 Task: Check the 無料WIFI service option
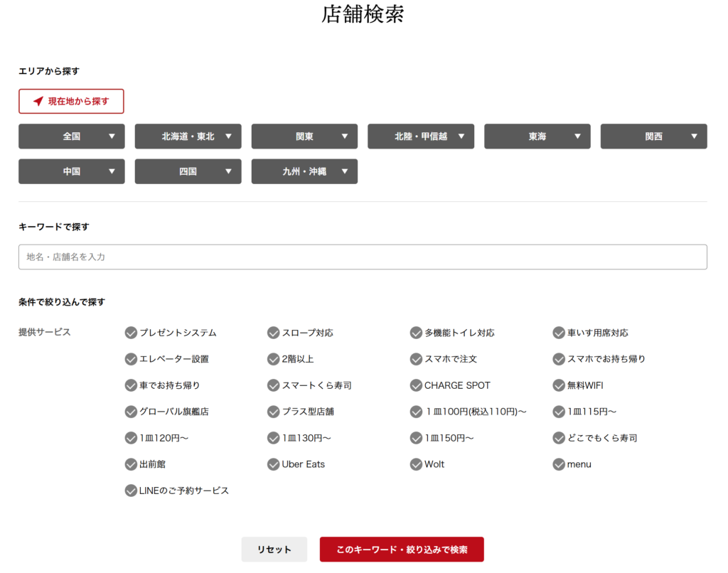(559, 385)
